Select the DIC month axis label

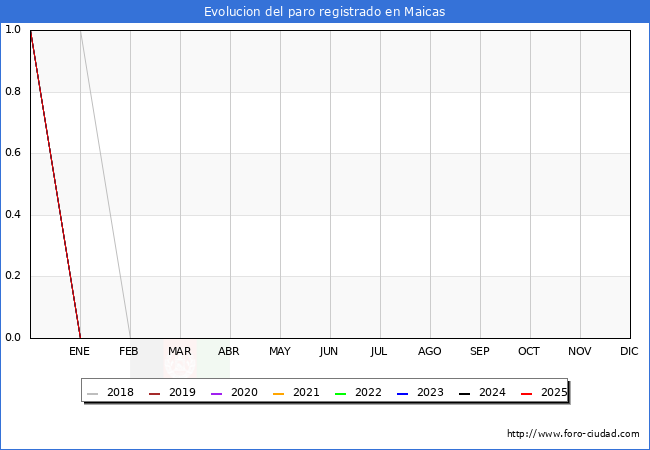(x=629, y=352)
